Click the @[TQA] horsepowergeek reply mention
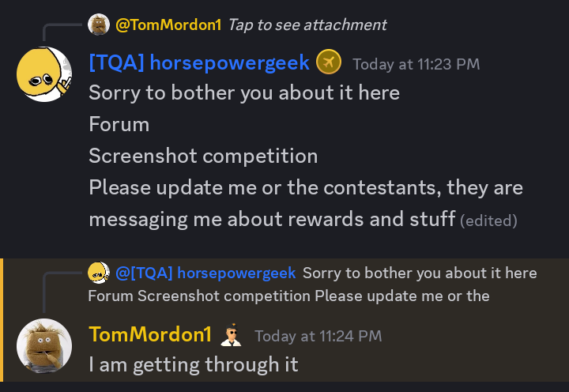The height and width of the screenshot is (392, 569). click(x=205, y=273)
